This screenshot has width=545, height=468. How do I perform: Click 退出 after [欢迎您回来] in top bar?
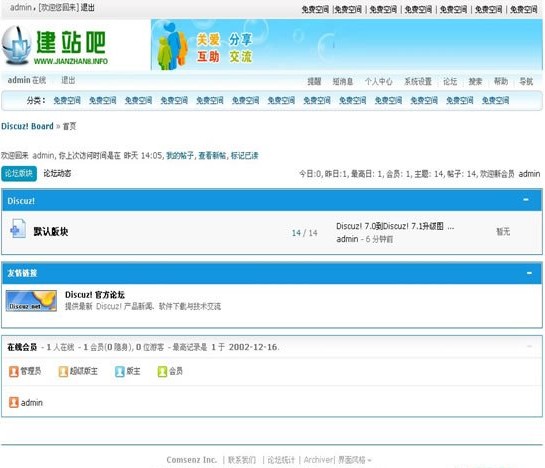point(88,7)
